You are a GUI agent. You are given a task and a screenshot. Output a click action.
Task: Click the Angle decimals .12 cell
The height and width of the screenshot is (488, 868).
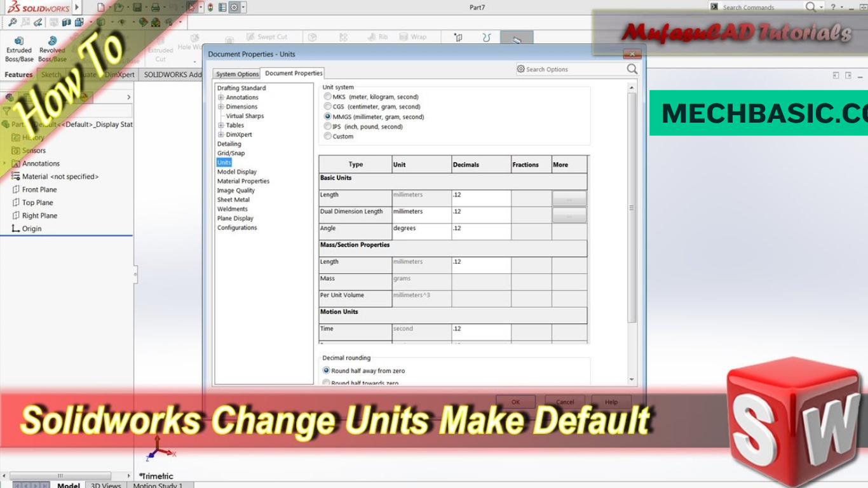(481, 231)
